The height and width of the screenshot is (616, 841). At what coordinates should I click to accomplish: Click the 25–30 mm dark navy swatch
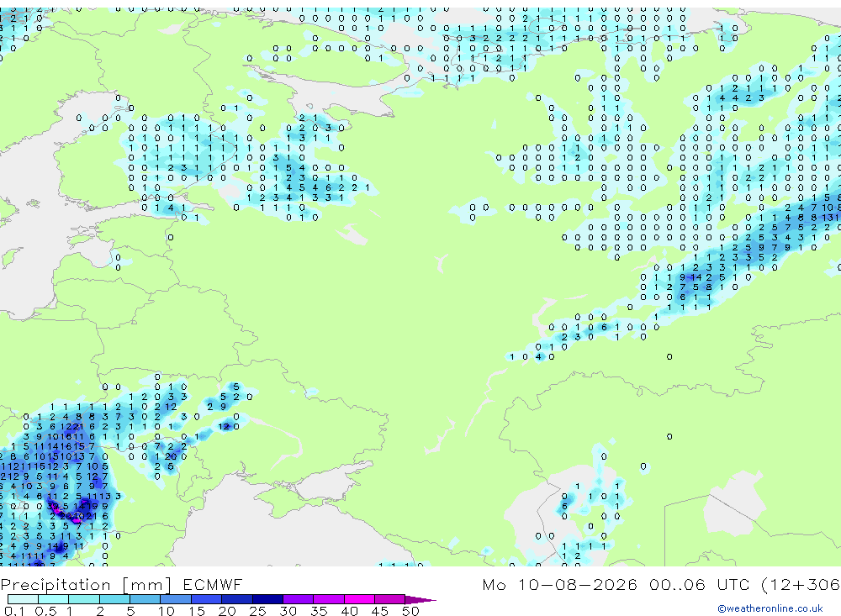point(267,599)
